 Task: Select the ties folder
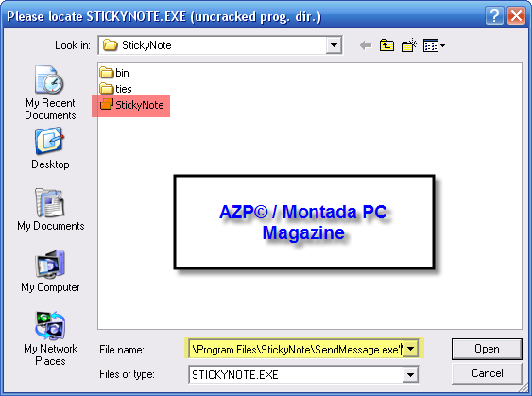115,89
